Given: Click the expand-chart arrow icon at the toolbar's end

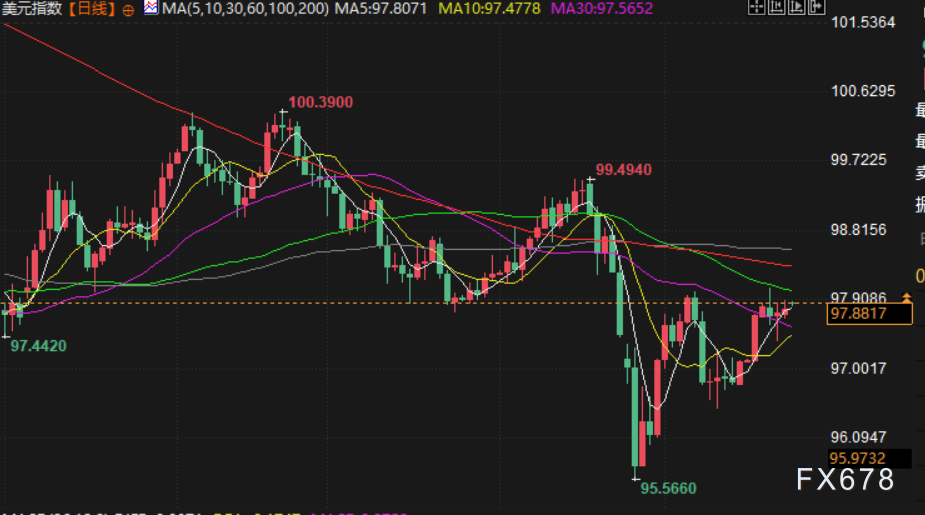Looking at the screenshot, I should [x=817, y=6].
